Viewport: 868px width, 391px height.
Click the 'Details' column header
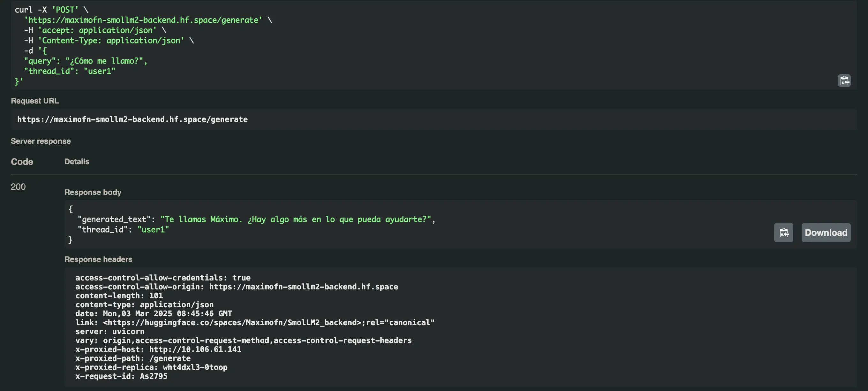pyautogui.click(x=77, y=162)
